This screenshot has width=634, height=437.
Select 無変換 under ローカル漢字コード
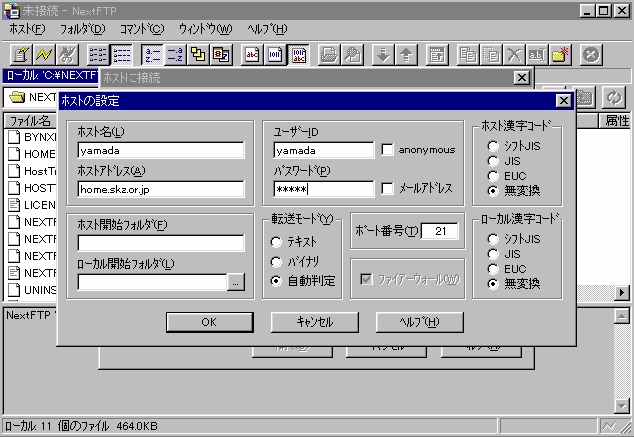pos(493,284)
